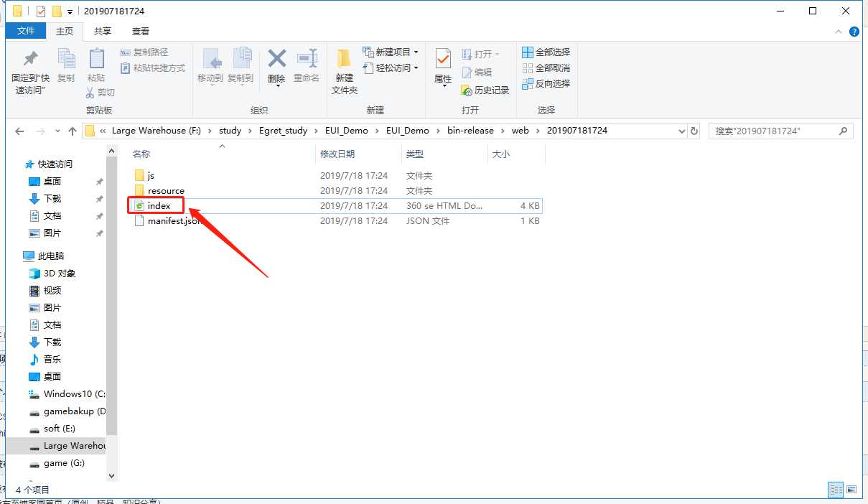This screenshot has width=868, height=504.
Task: Click the History ribbon option
Action: pyautogui.click(x=485, y=90)
